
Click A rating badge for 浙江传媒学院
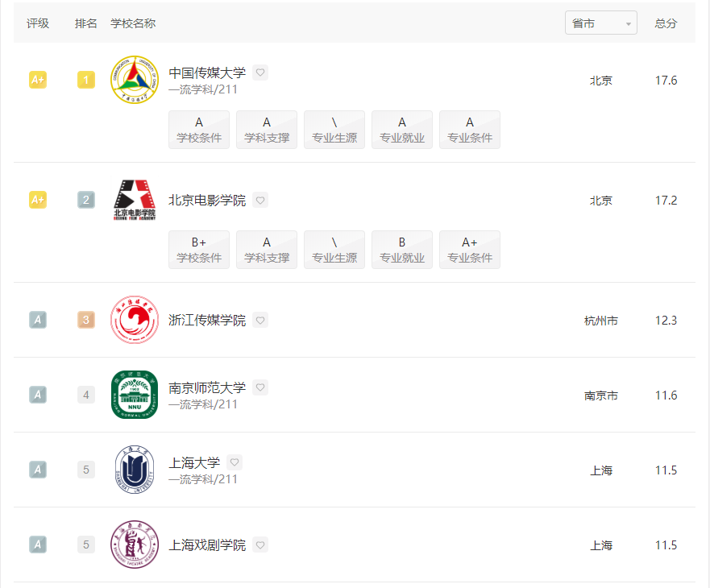[x=38, y=320]
